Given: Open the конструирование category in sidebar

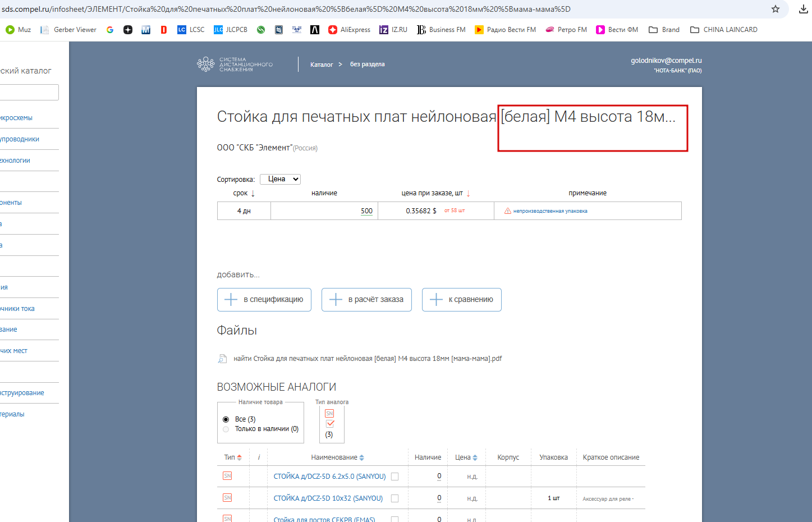Looking at the screenshot, I should pyautogui.click(x=22, y=393).
